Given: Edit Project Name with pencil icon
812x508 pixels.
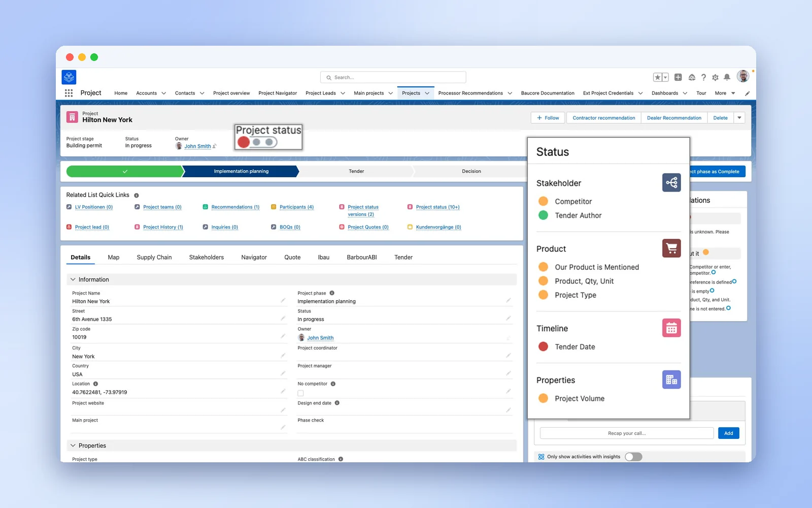Looking at the screenshot, I should [x=283, y=301].
